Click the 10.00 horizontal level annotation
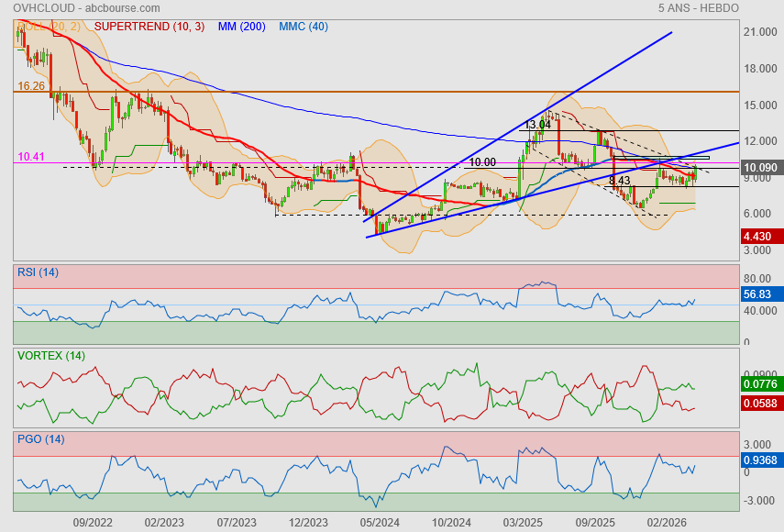The height and width of the screenshot is (532, 784). 482,162
